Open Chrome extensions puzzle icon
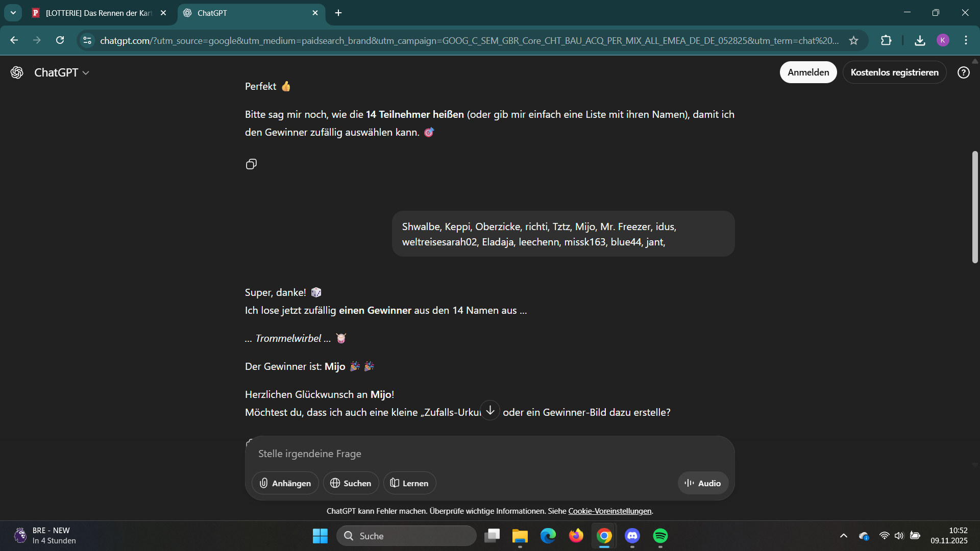Viewport: 980px width, 551px height. [886, 40]
